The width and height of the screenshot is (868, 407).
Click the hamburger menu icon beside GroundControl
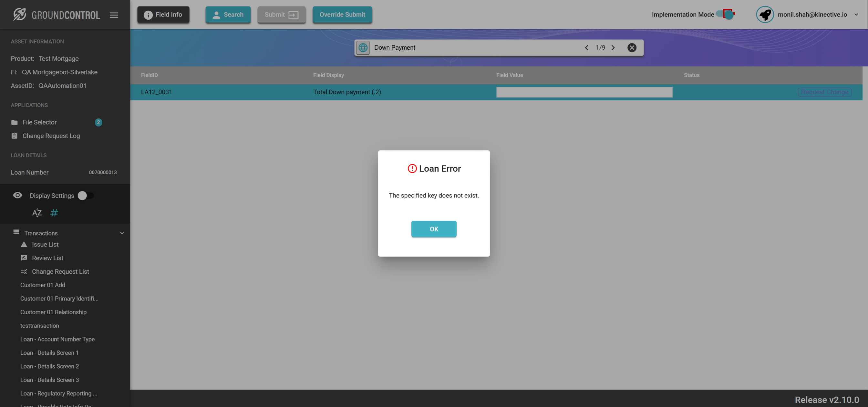click(x=114, y=15)
